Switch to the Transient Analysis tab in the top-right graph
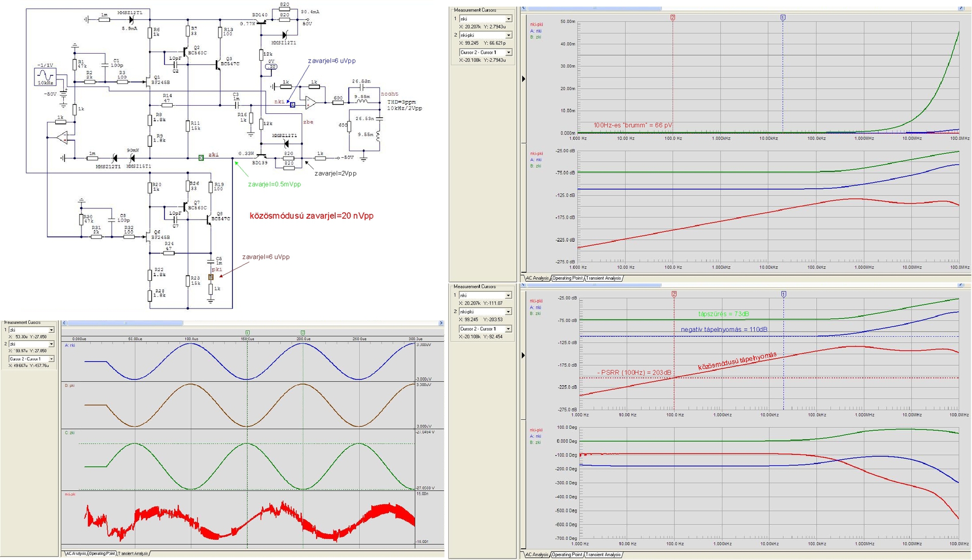Viewport: 972px width, 560px height. (603, 278)
